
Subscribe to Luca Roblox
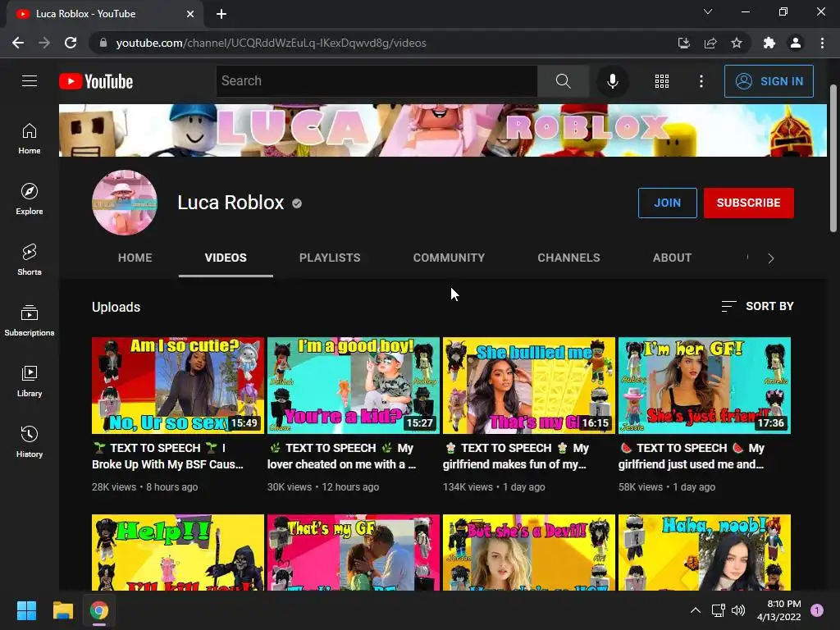tap(748, 203)
